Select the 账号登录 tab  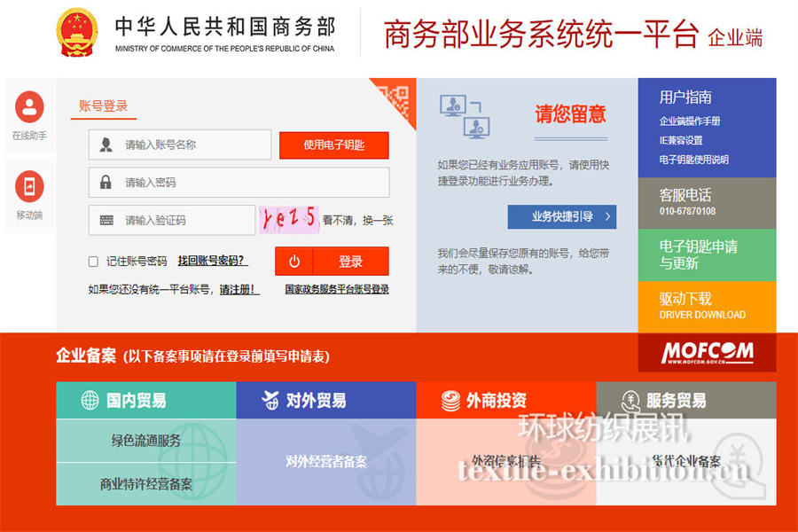click(103, 106)
